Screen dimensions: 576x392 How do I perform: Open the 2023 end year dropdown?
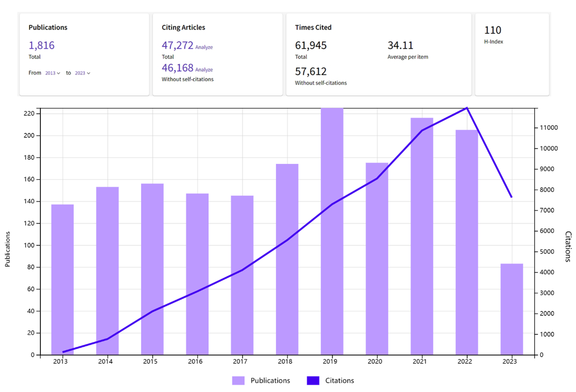click(82, 73)
